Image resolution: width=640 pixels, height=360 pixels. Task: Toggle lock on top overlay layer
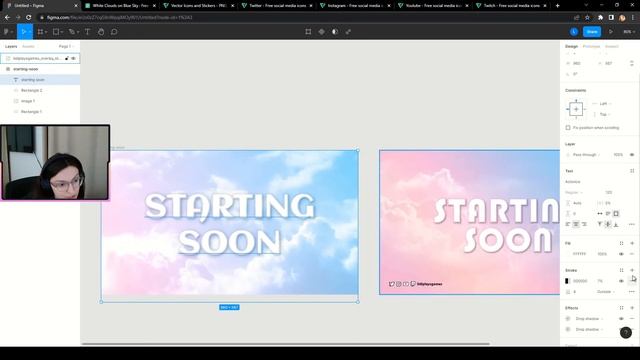click(67, 58)
